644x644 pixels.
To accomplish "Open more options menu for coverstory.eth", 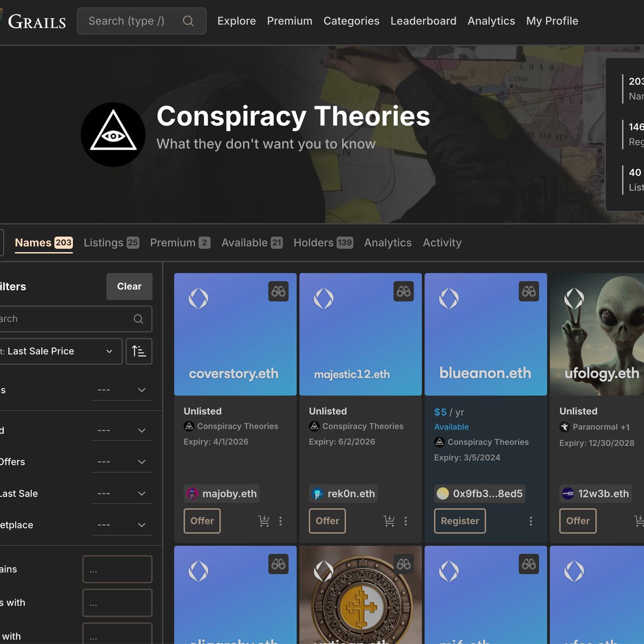I will (280, 521).
